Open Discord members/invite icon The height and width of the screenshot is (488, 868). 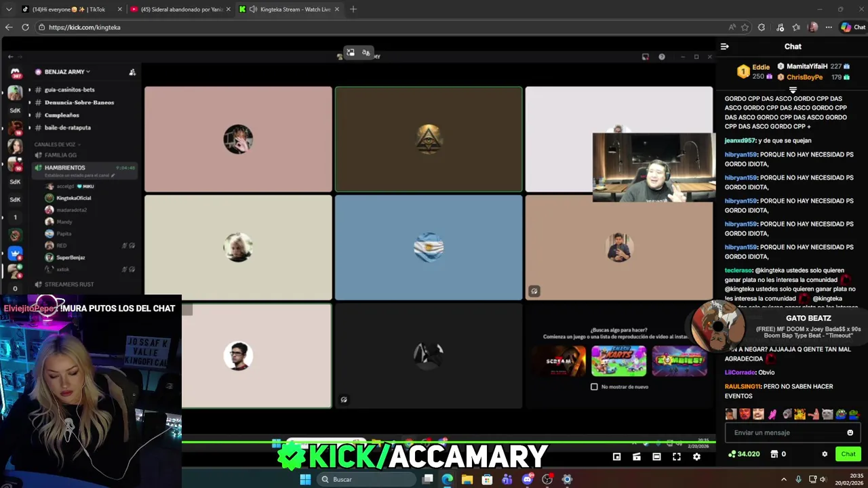coord(132,72)
